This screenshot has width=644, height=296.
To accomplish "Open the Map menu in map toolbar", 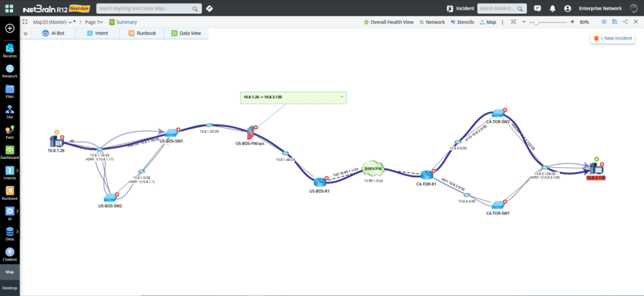I will coord(488,22).
